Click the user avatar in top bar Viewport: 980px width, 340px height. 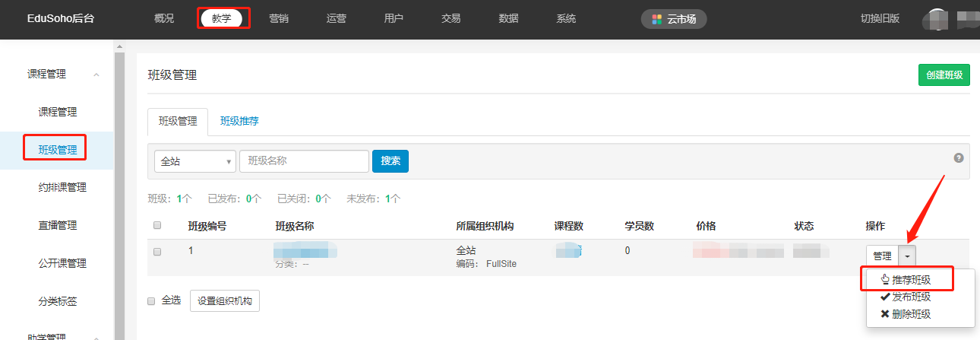(x=937, y=19)
